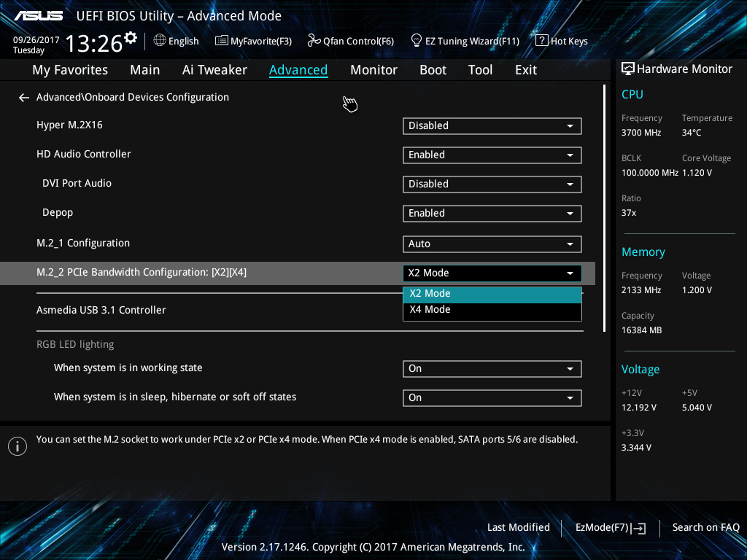The width and height of the screenshot is (747, 560).
Task: Click 12.192 V reading
Action: (x=638, y=408)
